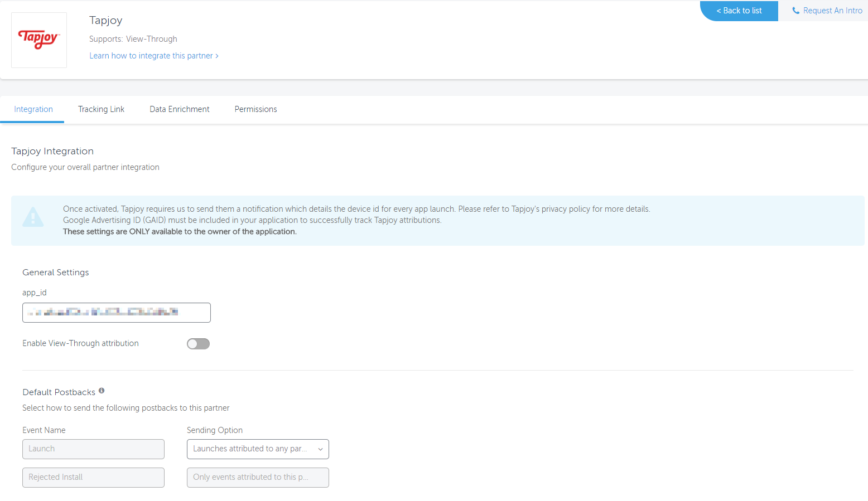Open the Launch sending option dropdown
Image resolution: width=868 pixels, height=501 pixels.
click(x=258, y=449)
